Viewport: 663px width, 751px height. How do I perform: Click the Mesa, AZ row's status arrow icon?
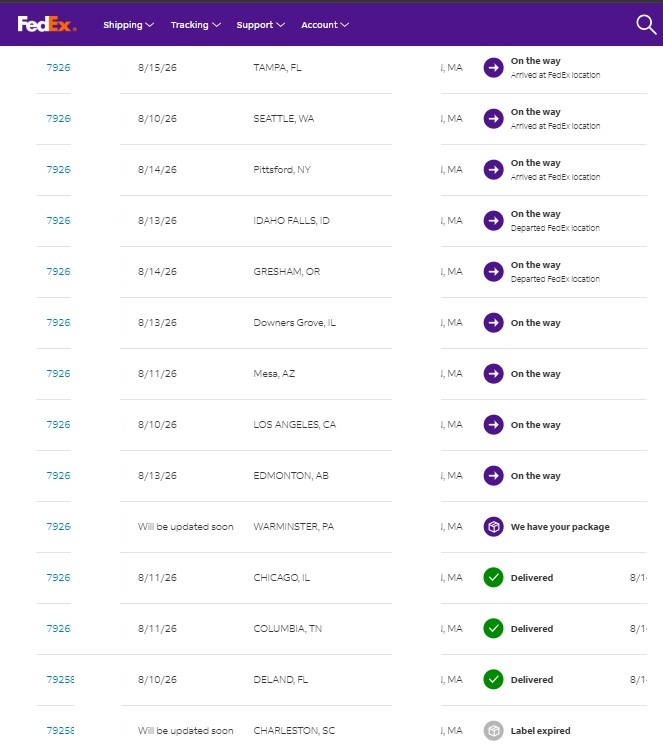click(x=493, y=374)
